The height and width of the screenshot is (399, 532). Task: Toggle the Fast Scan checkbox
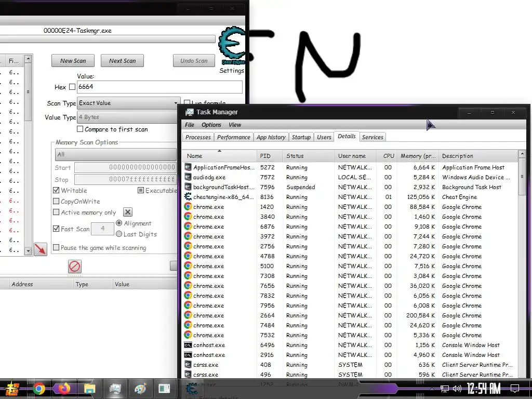coord(56,229)
